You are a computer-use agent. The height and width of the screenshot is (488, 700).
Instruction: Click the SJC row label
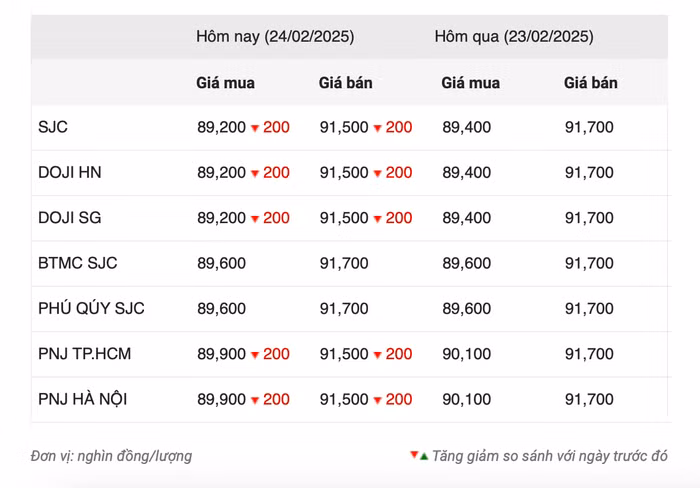pyautogui.click(x=53, y=127)
